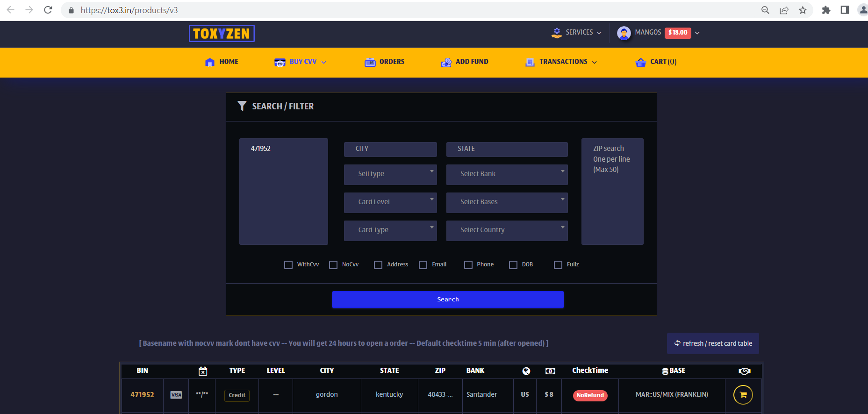This screenshot has height=414, width=868.
Task: Click the money icon column header
Action: (550, 371)
